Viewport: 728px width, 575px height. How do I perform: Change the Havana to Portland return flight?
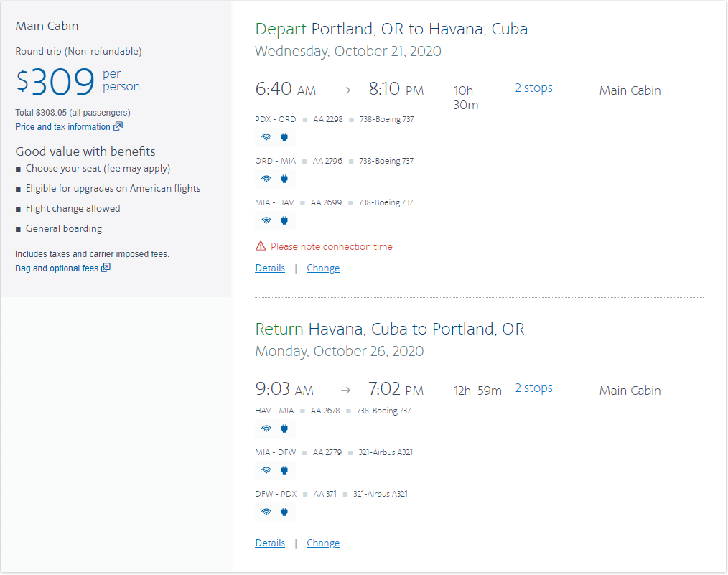pyautogui.click(x=323, y=543)
